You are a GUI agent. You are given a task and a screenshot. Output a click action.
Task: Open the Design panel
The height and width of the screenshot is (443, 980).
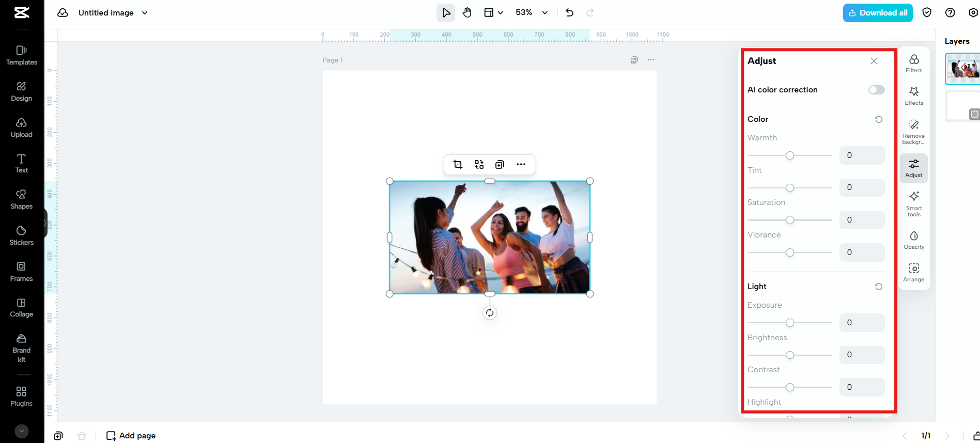(22, 92)
